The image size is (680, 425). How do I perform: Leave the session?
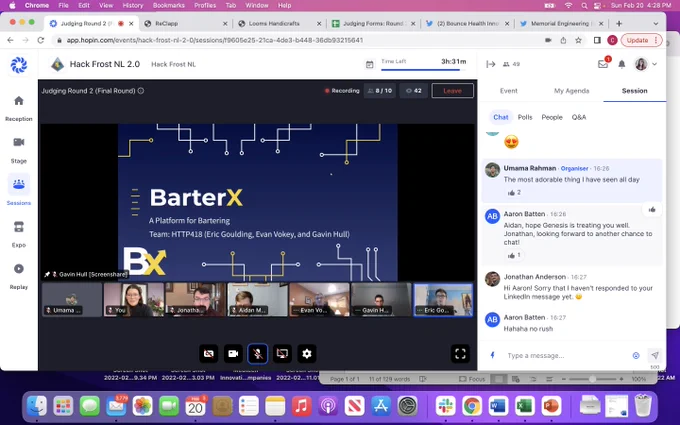[x=452, y=91]
